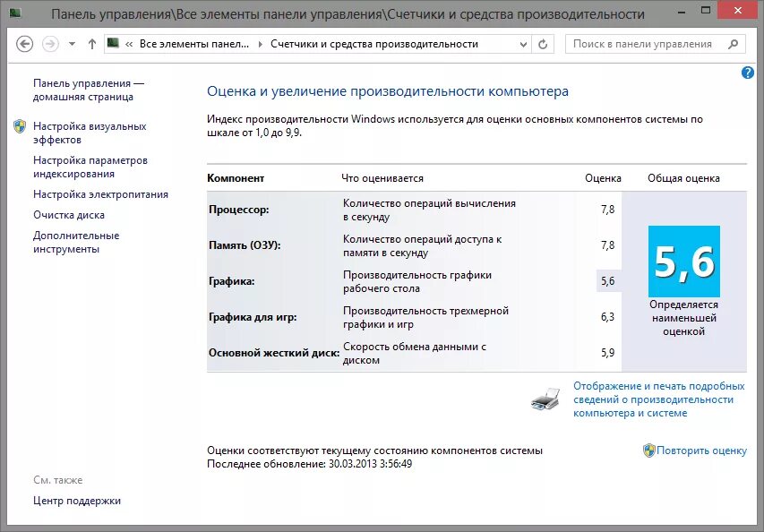This screenshot has width=764, height=532.
Task: Open the address bar history dropdown
Action: (523, 45)
